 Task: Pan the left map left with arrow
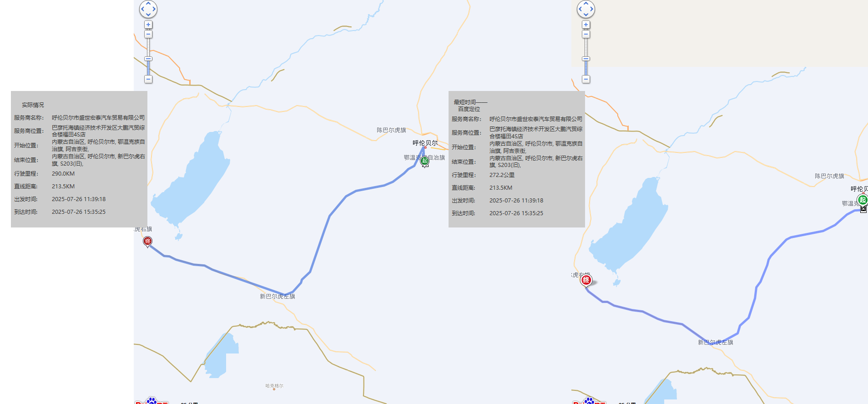point(143,9)
